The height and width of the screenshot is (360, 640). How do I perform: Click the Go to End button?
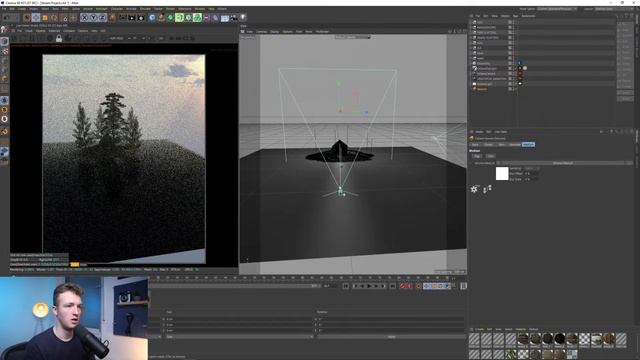pyautogui.click(x=392, y=286)
